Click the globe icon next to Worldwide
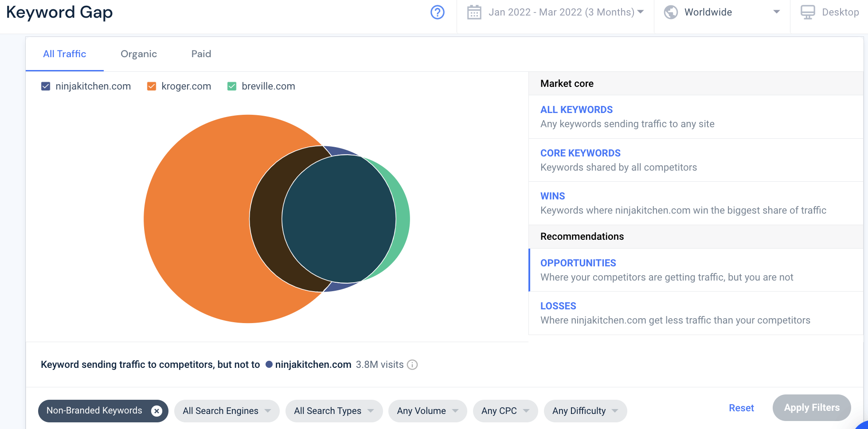868x429 pixels. pyautogui.click(x=671, y=12)
